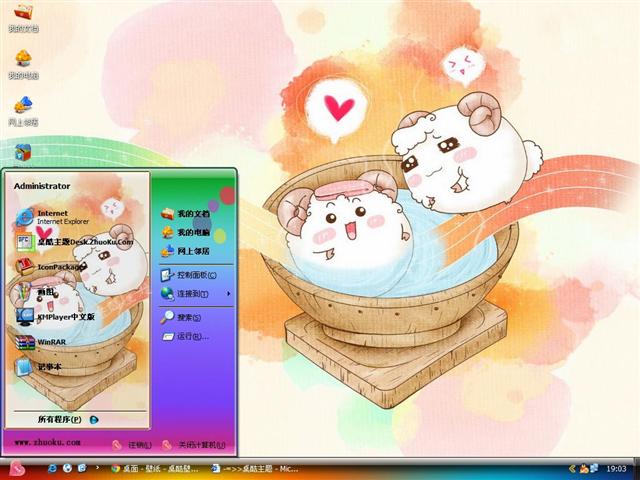The width and height of the screenshot is (640, 480).
Task: Switch to the 桌酷主题 - Mic... taskbar window
Action: click(255, 469)
